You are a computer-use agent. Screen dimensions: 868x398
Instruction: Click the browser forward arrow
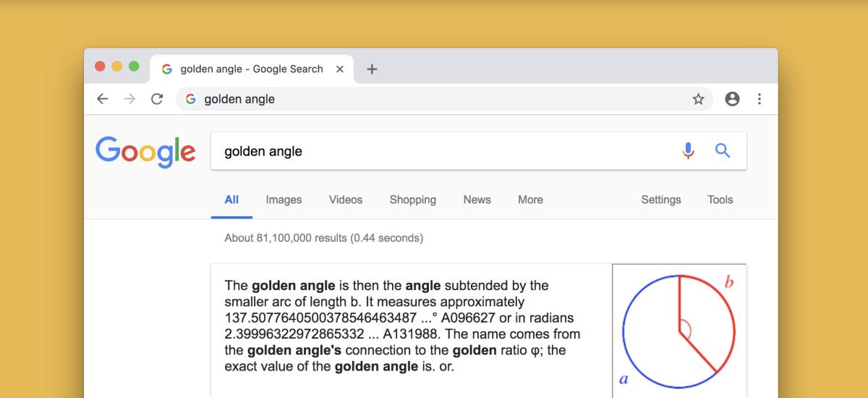tap(129, 99)
